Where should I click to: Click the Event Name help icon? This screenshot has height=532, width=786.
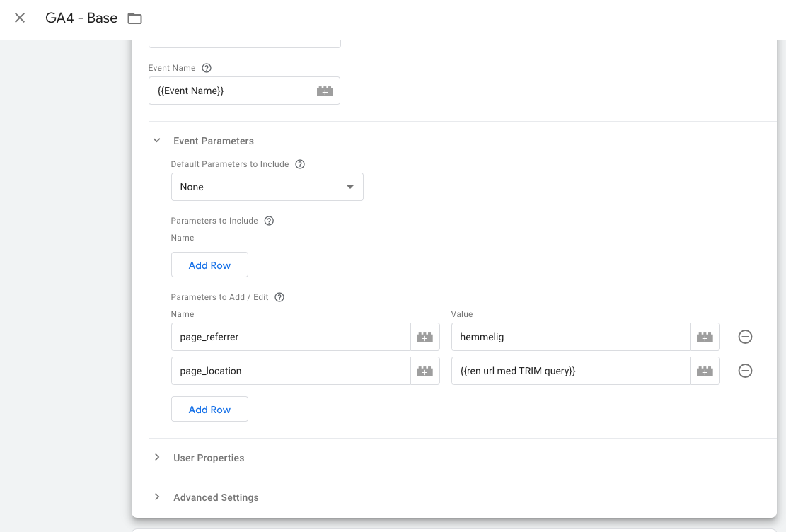coord(207,68)
